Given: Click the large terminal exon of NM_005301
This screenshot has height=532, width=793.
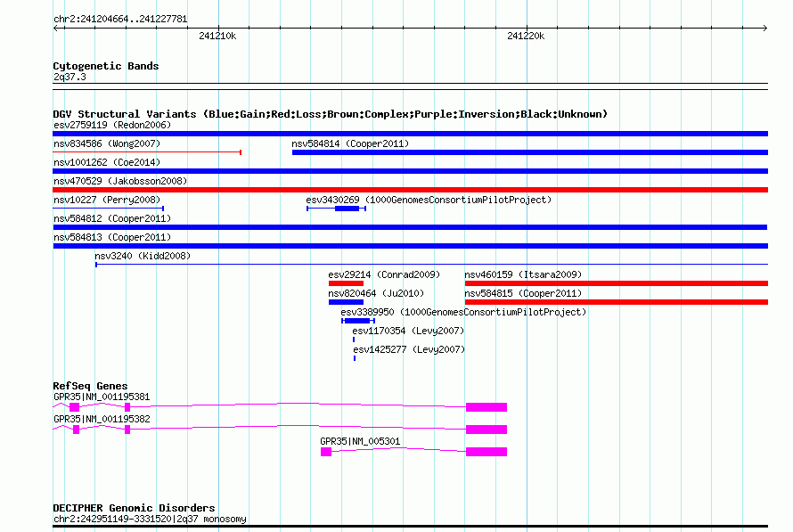Looking at the screenshot, I should point(486,452).
